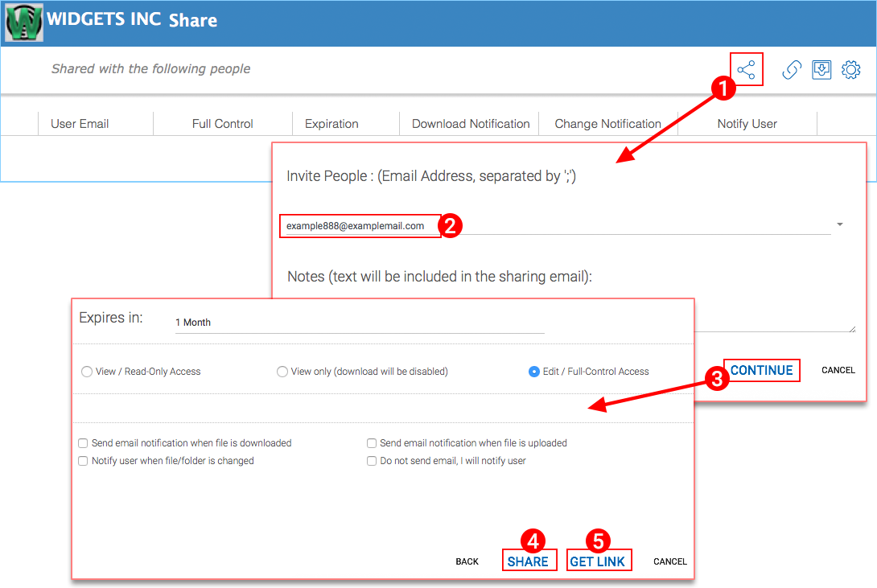Click the Download Notification column header
This screenshot has width=877, height=588.
pyautogui.click(x=471, y=124)
